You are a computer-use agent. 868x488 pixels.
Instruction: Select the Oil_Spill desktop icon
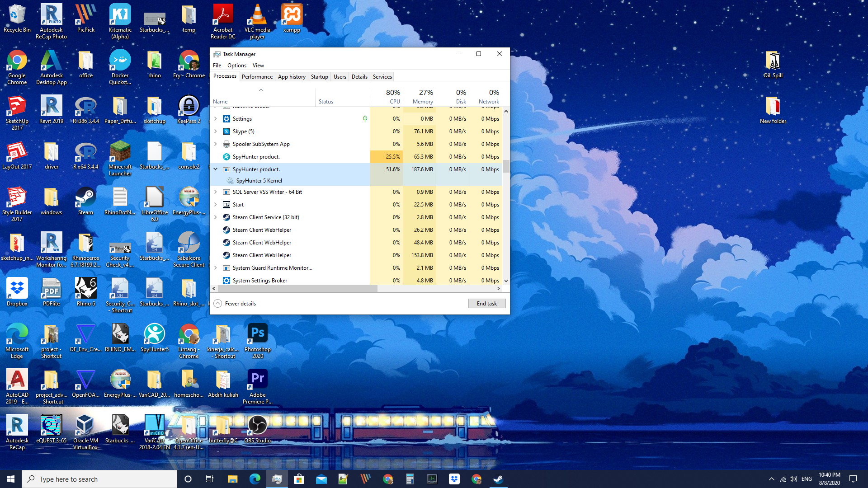773,64
